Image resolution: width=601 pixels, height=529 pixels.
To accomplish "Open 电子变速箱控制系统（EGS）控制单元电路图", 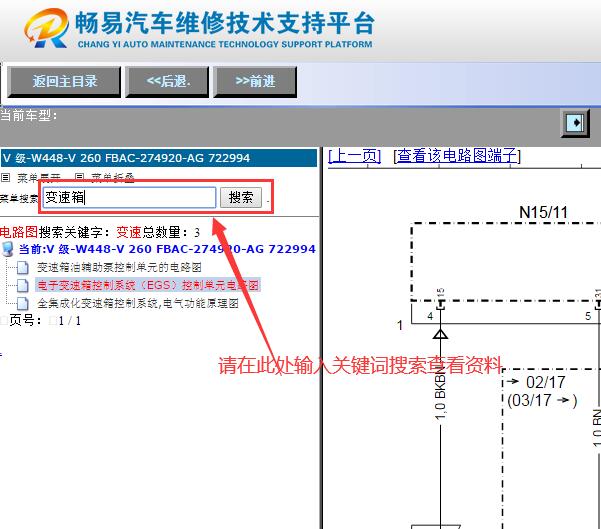I will pos(148,285).
